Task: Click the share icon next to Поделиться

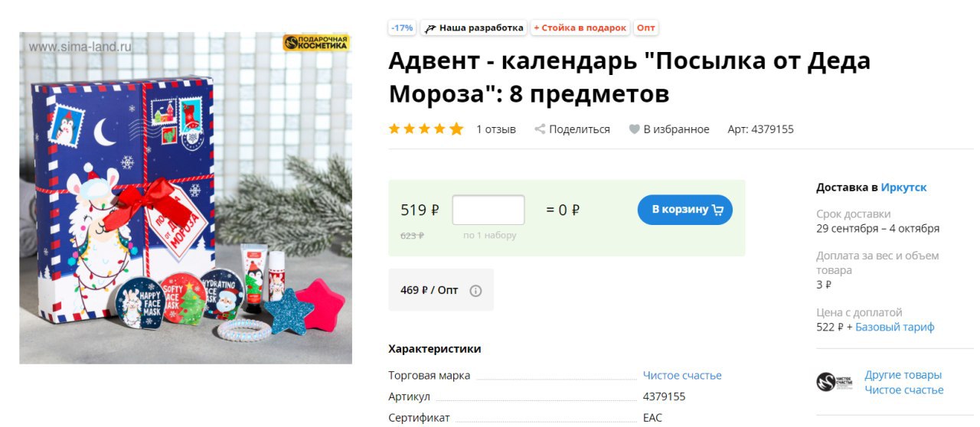Action: [x=540, y=129]
